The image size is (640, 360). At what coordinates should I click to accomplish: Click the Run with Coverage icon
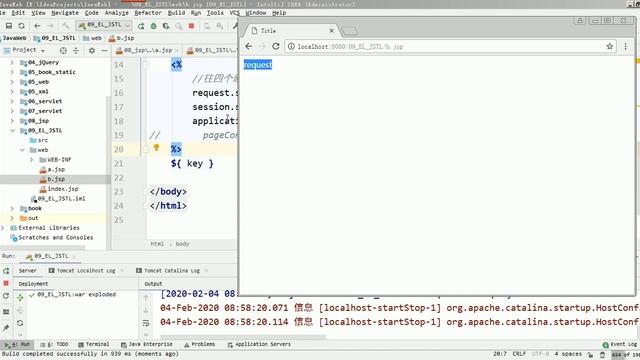(166, 26)
